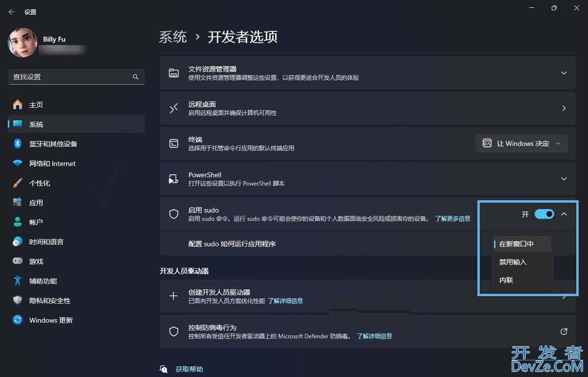Click the PowerShell script icon
588x377 pixels.
point(174,179)
